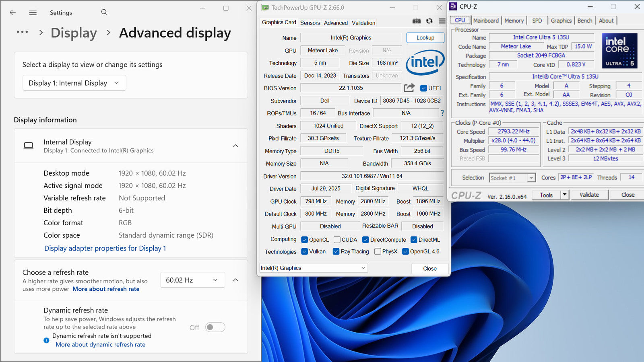Open the CPU-Z Tools dropdown arrow

point(564,195)
